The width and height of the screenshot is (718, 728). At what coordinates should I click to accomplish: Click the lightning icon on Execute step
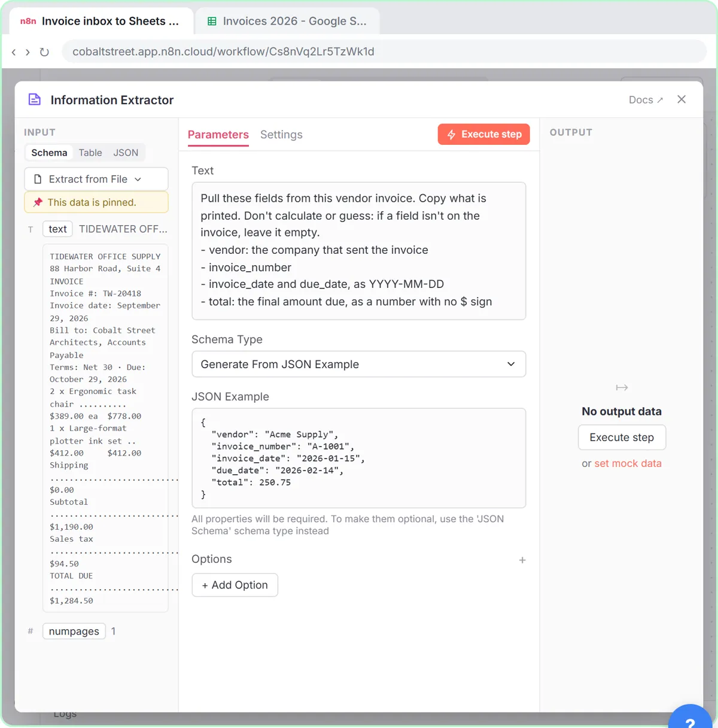click(451, 135)
